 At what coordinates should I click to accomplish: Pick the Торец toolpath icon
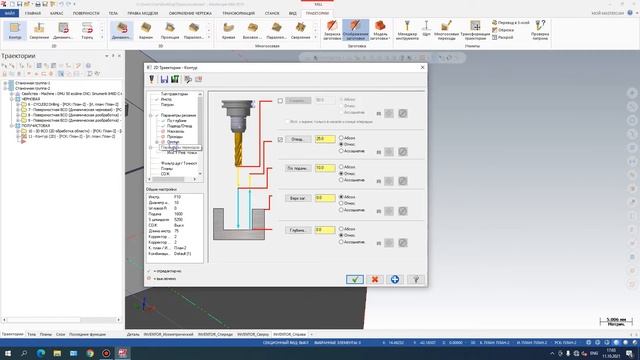pyautogui.click(x=87, y=31)
